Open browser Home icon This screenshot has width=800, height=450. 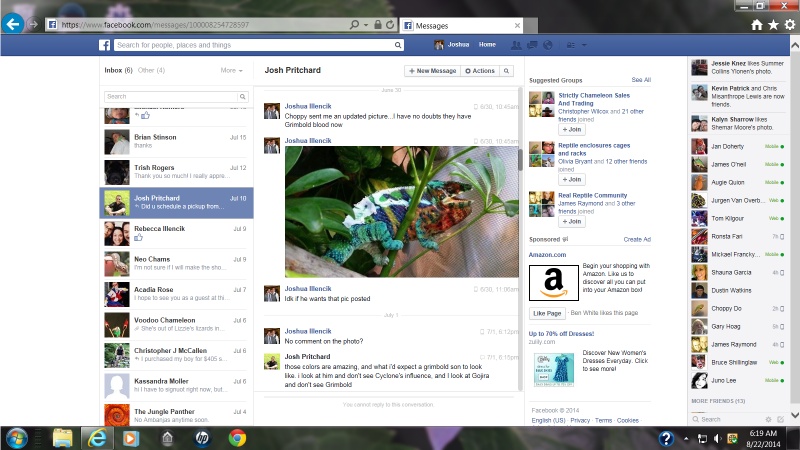pos(757,24)
